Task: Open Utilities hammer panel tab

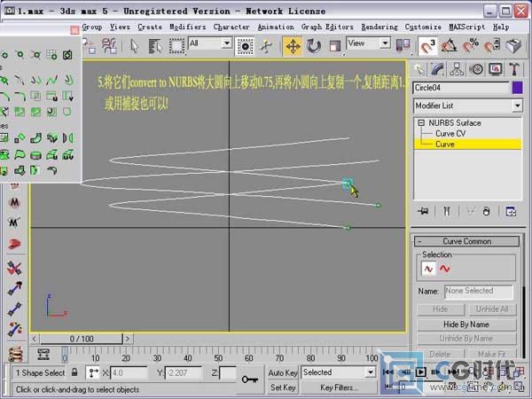Action: (514, 69)
